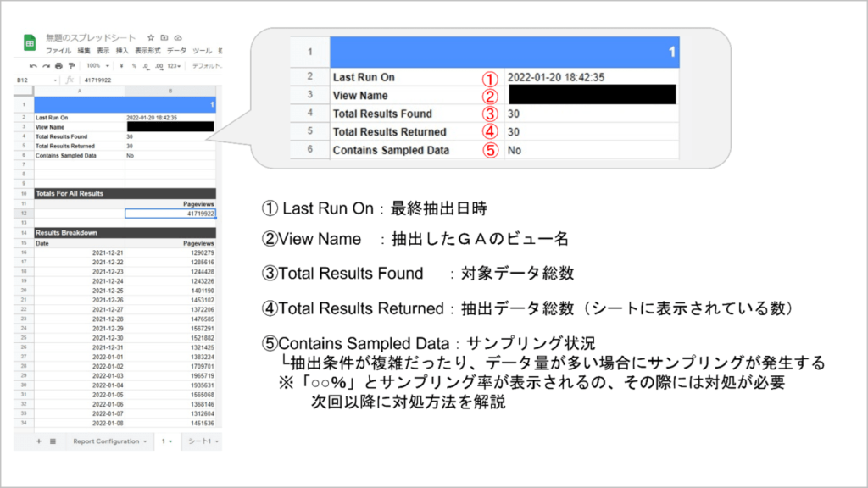
Task: Open the 100% zoom dropdown
Action: (x=96, y=65)
